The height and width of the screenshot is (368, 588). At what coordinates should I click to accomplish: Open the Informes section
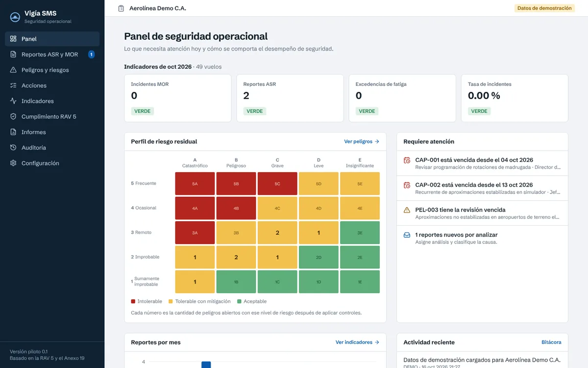coord(52,132)
